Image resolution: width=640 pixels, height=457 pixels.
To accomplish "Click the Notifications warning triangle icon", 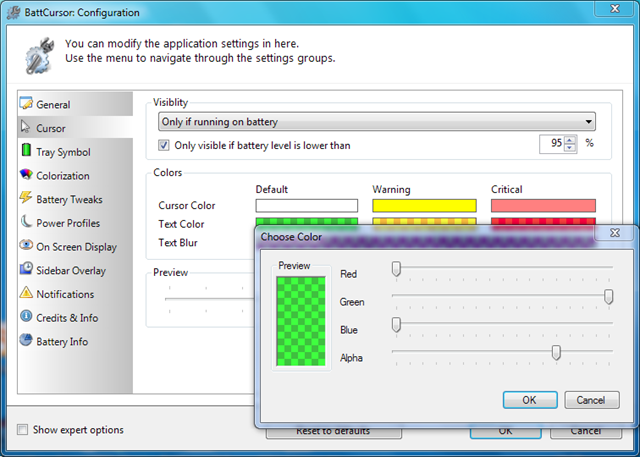I will [26, 292].
